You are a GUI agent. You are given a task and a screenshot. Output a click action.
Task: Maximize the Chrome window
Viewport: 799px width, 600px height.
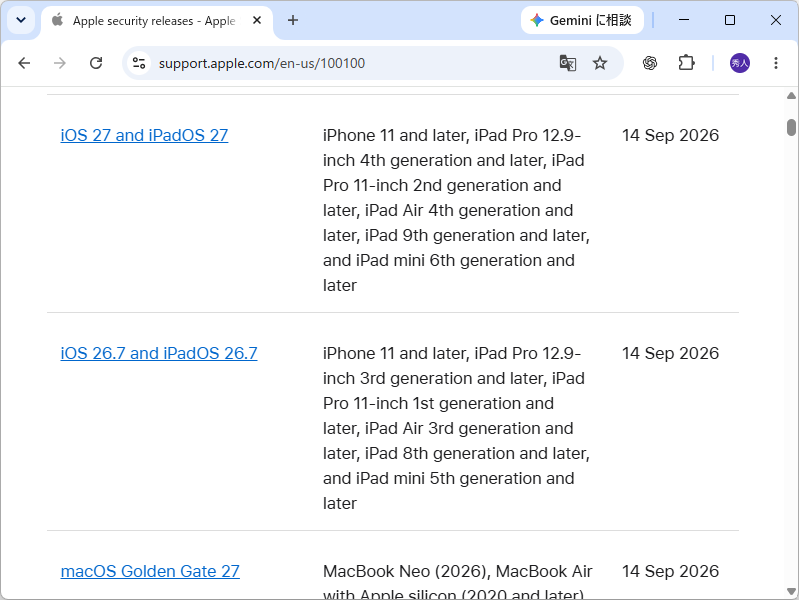730,20
